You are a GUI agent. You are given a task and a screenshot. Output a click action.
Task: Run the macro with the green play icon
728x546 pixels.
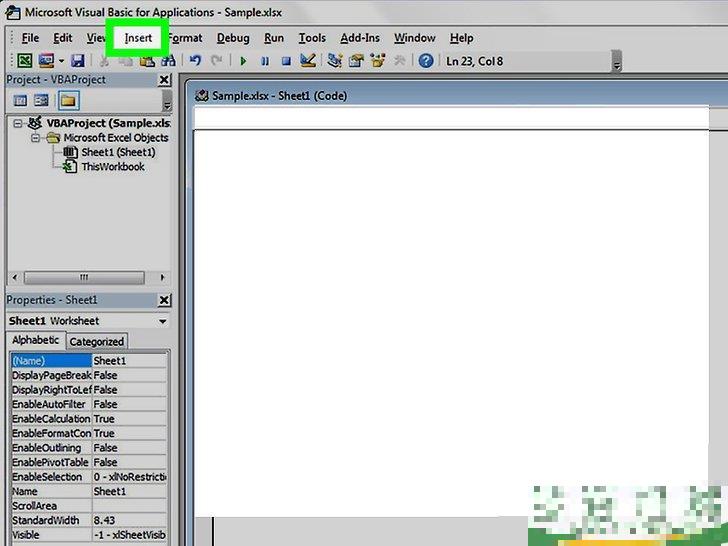(243, 61)
